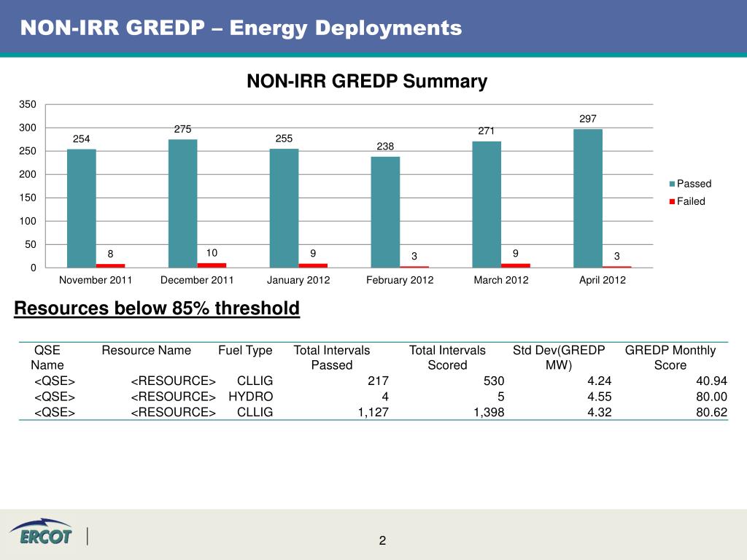Click the data label '275'

click(x=182, y=129)
